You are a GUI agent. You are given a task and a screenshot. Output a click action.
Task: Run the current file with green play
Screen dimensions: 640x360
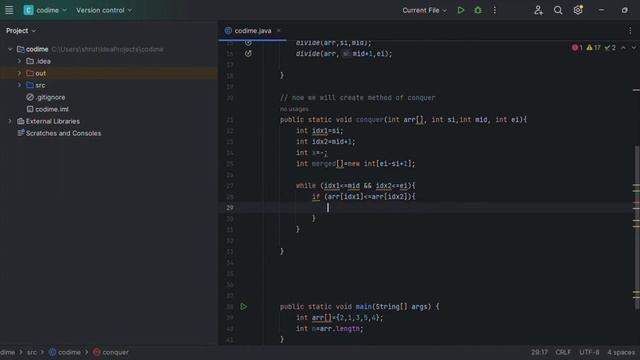tap(461, 10)
